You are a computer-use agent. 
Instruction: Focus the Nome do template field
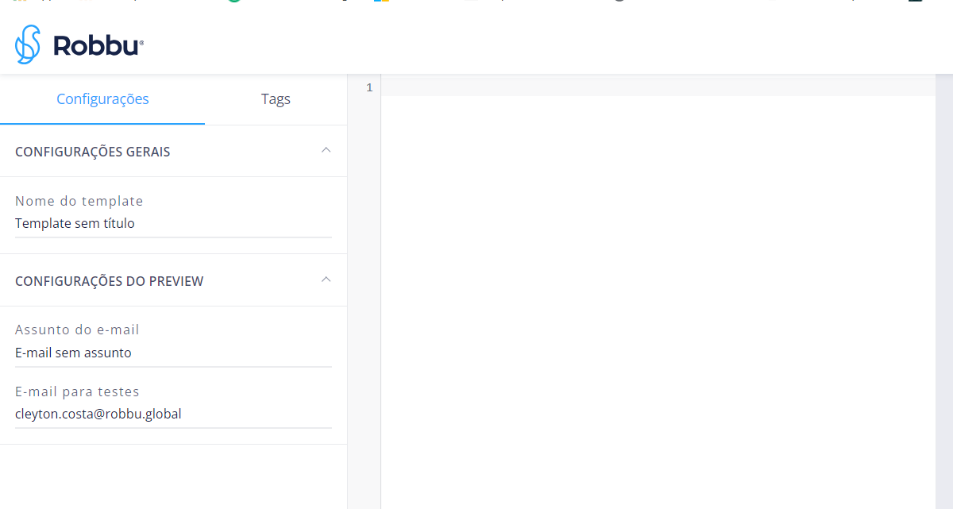coord(172,224)
